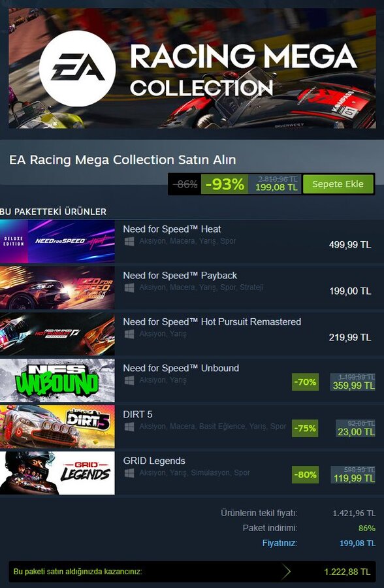Image resolution: width=384 pixels, height=588 pixels.
Task: Open Hot Pursuit Remastered thumbnail image
Action: [x=57, y=334]
